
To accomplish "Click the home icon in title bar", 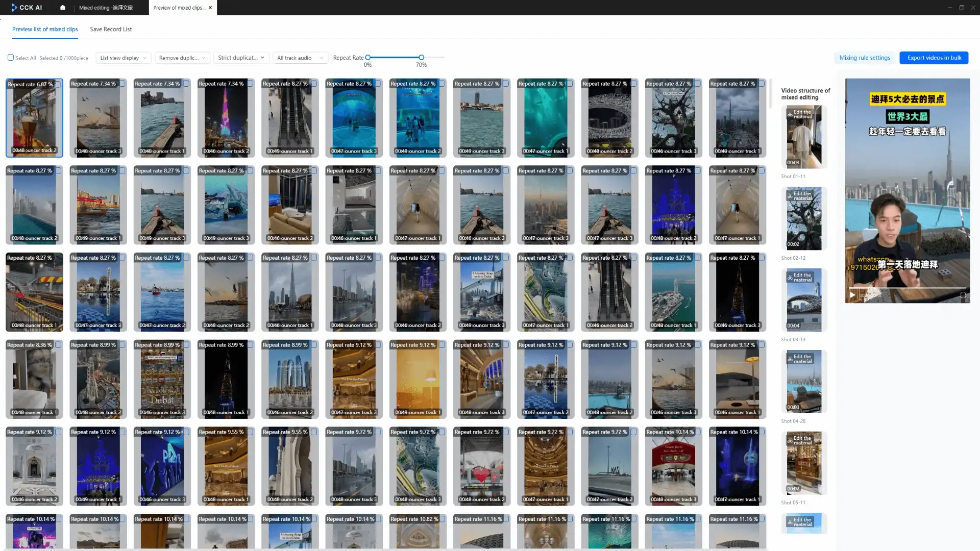I will click(x=63, y=8).
